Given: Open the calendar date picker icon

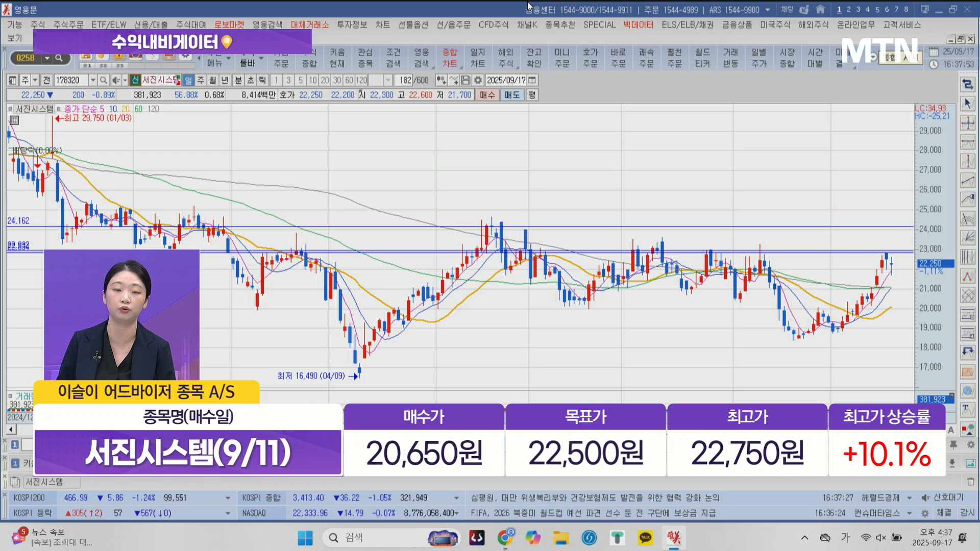Looking at the screenshot, I should [x=532, y=80].
